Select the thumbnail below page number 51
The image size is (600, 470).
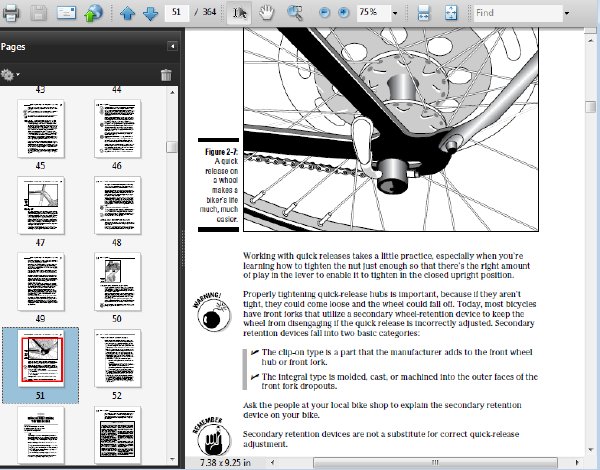41,435
